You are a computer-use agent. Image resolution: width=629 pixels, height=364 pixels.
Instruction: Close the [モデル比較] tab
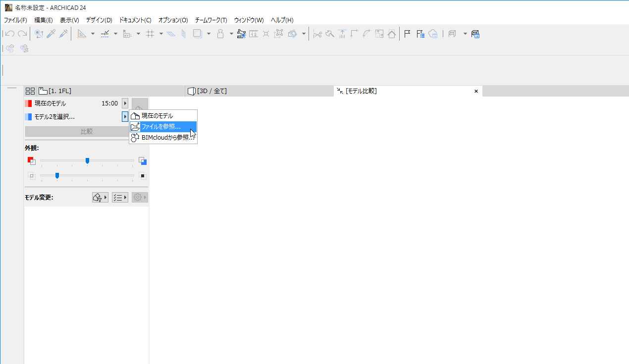476,91
